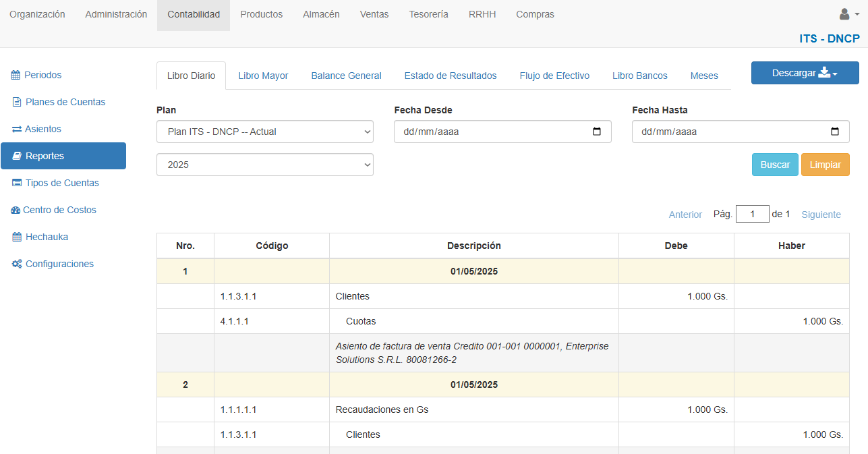Screen dimensions: 868x454
Task: Go to the Siguiente page link
Action: 821,215
